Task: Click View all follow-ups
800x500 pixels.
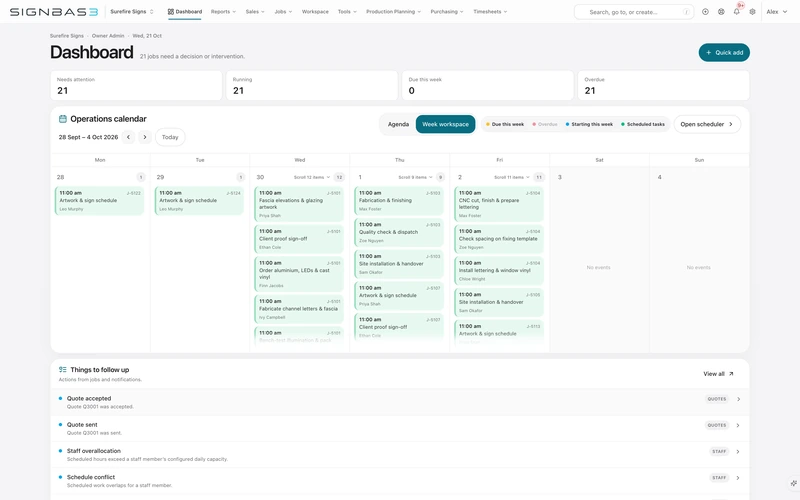Action: (x=718, y=374)
